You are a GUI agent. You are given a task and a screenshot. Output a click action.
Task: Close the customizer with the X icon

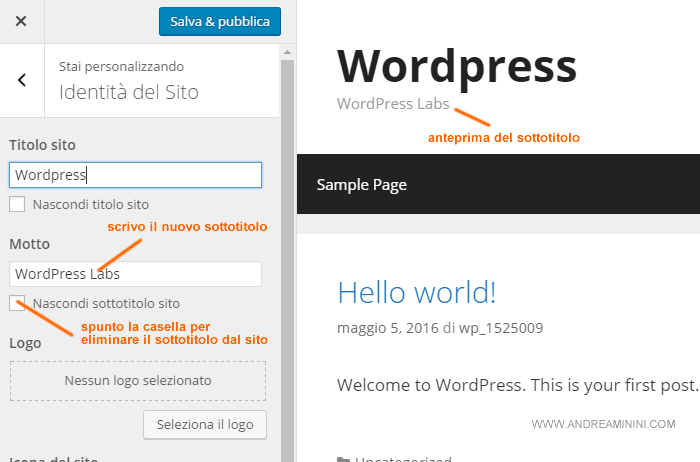click(x=21, y=21)
